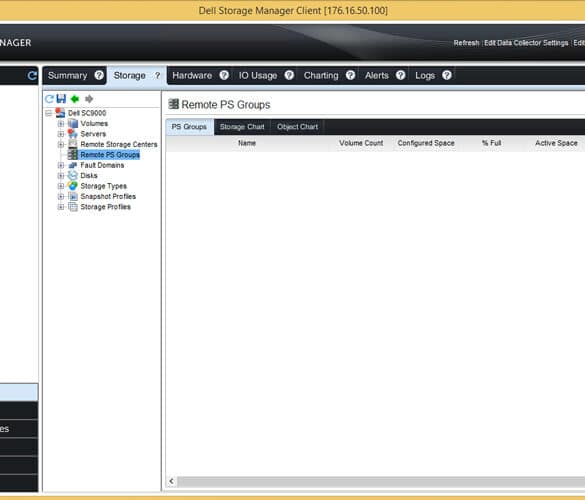
Task: Click the Servers icon in tree
Action: (x=73, y=134)
